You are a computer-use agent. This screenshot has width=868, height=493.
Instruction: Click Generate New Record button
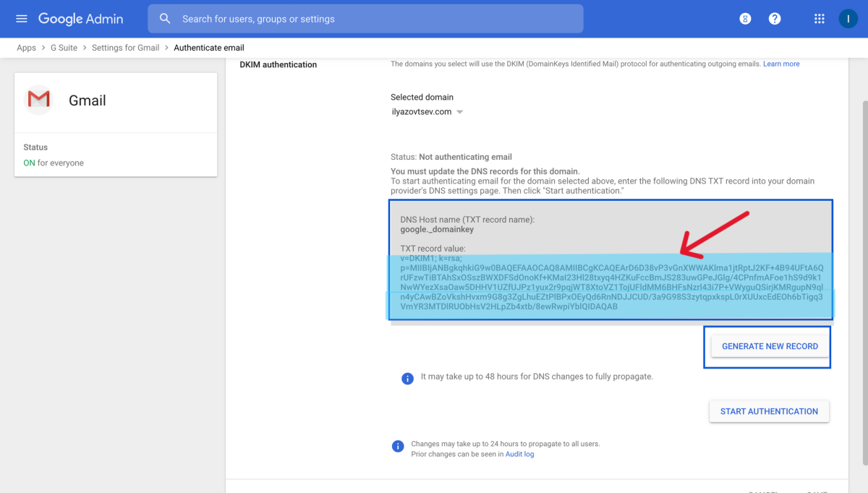tap(770, 346)
